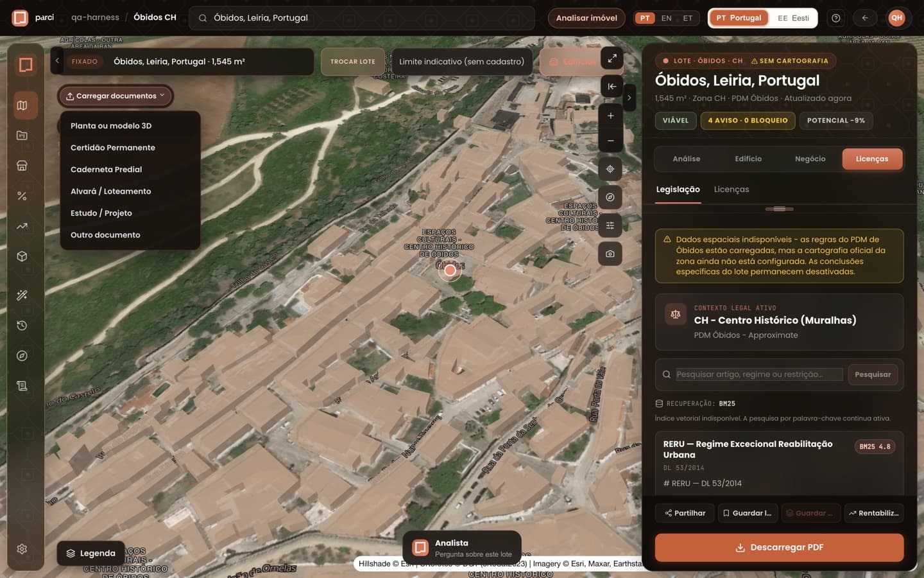Collapse the Carregar documentos dropdown
Viewport: 924px width, 578px height.
pos(116,96)
